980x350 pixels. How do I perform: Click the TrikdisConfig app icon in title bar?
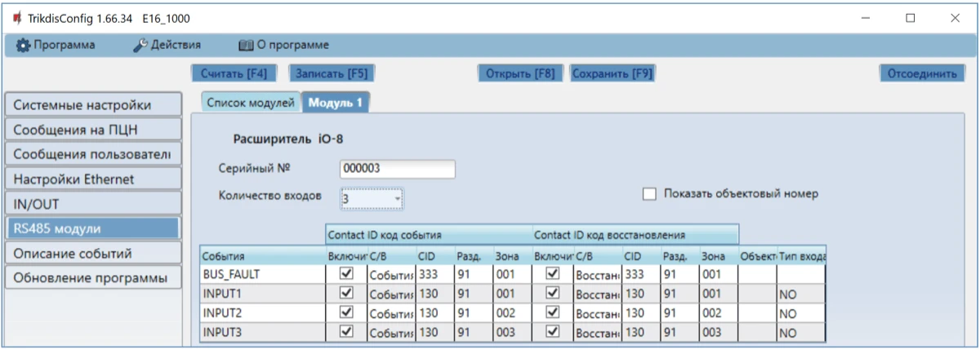click(16, 18)
